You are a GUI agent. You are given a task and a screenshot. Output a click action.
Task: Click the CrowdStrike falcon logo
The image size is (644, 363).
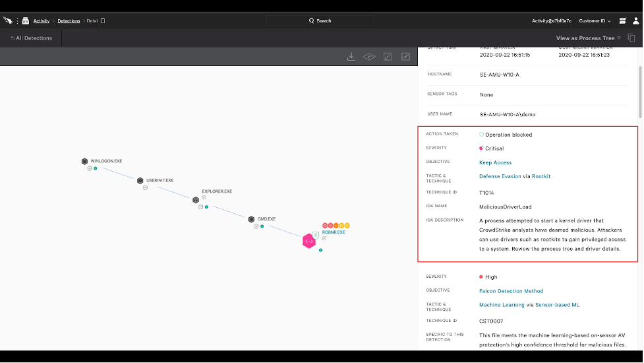pos(8,20)
